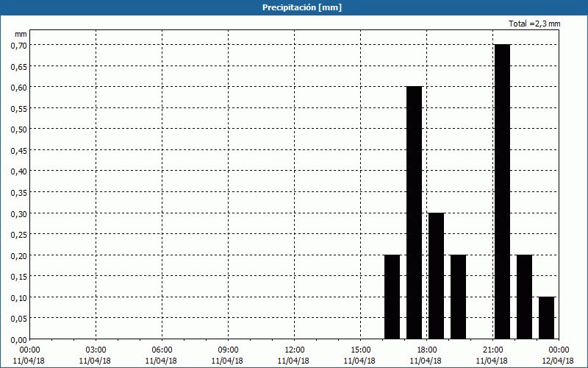Click the 0,20 y-axis value
The width and height of the screenshot is (588, 368).
(x=19, y=255)
